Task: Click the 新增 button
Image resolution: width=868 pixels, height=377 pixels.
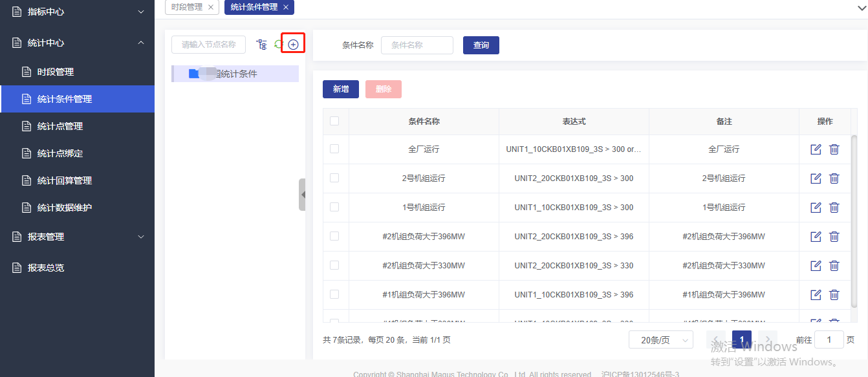Action: [x=340, y=89]
